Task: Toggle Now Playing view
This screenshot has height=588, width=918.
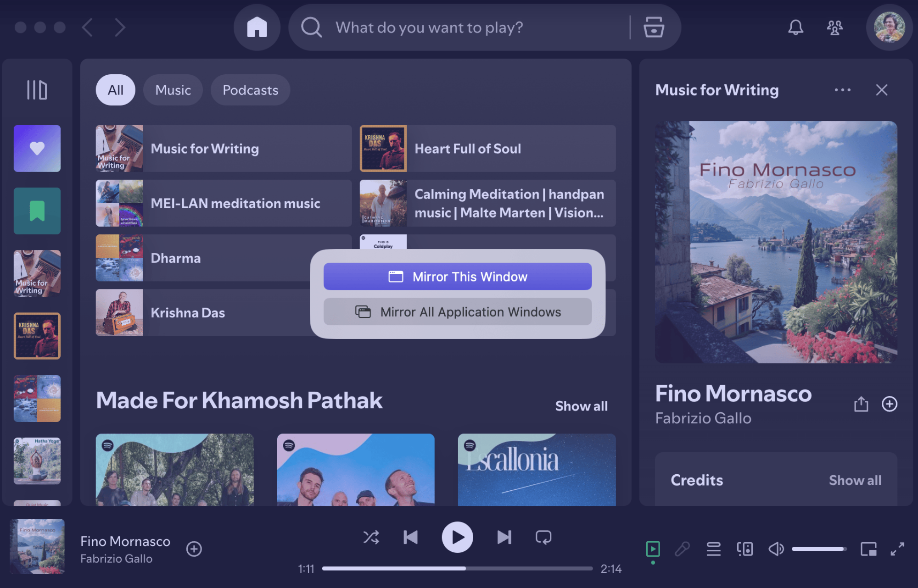Action: pos(653,549)
